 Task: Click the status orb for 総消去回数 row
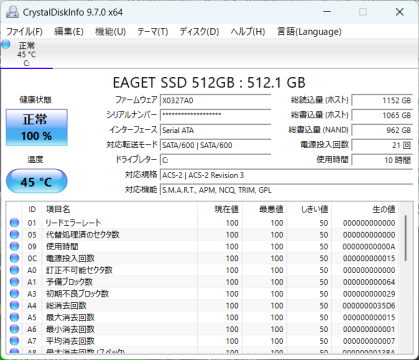point(14,306)
